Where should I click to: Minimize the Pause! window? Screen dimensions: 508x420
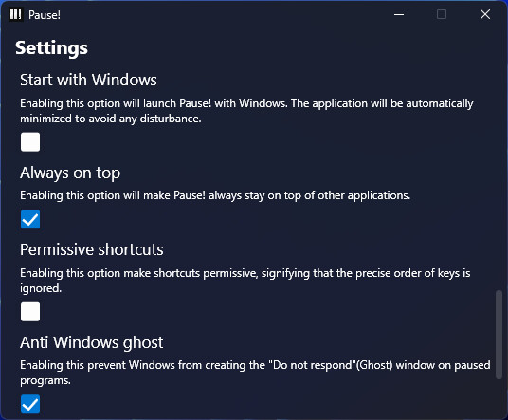[x=399, y=14]
